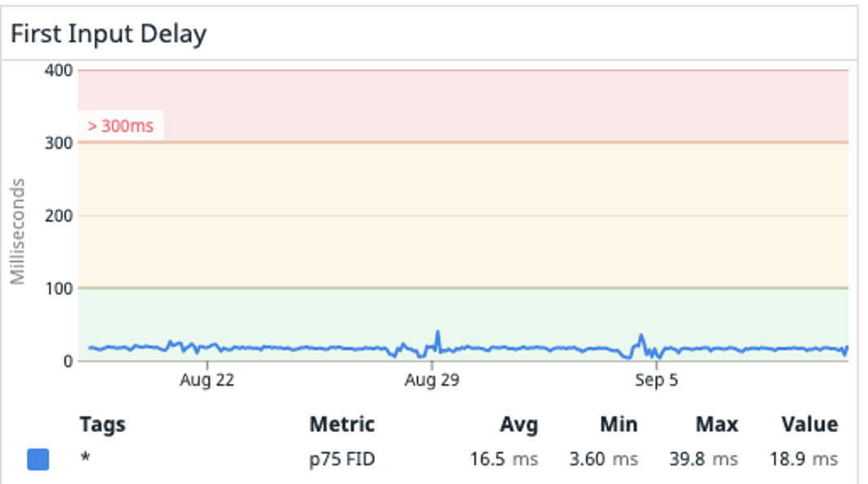Sort legend by the Tags column header
This screenshot has height=484, width=868.
(102, 424)
